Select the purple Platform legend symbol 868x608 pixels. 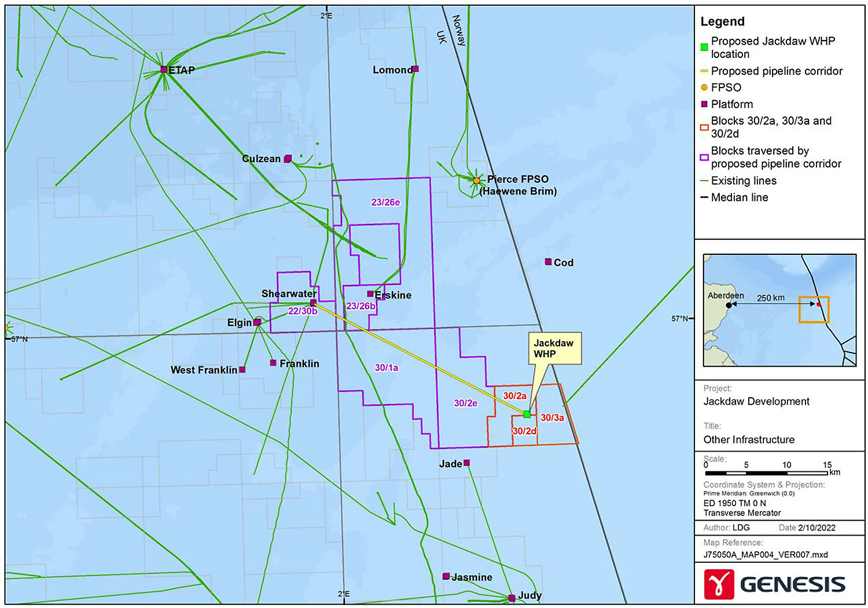tap(704, 104)
